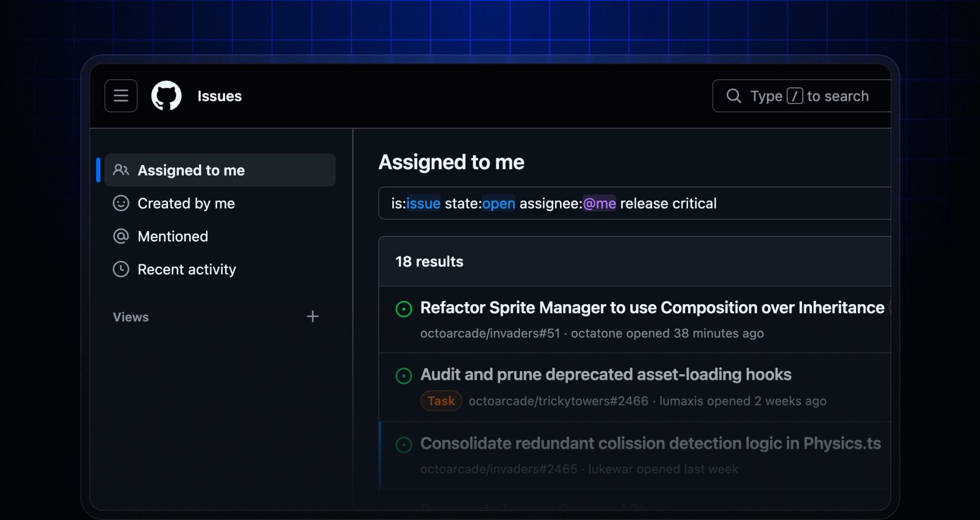
Task: Switch to the Mentioned view
Action: click(172, 236)
